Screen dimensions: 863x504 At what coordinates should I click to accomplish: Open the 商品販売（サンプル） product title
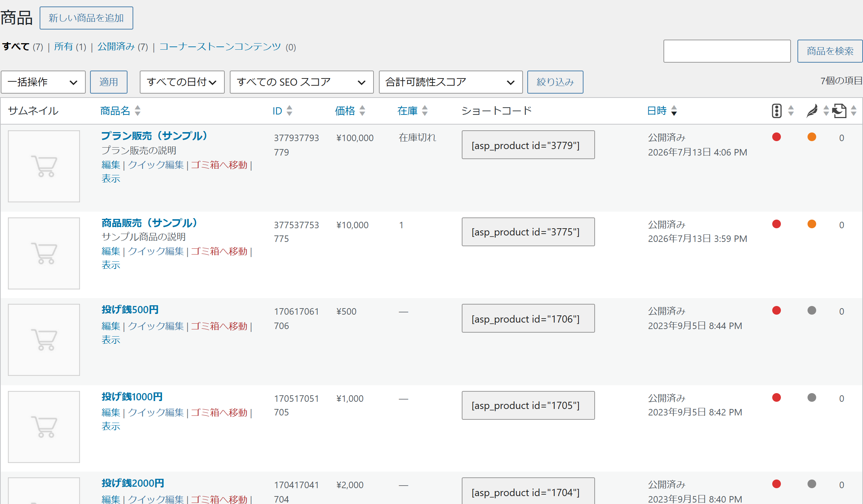[x=149, y=223]
